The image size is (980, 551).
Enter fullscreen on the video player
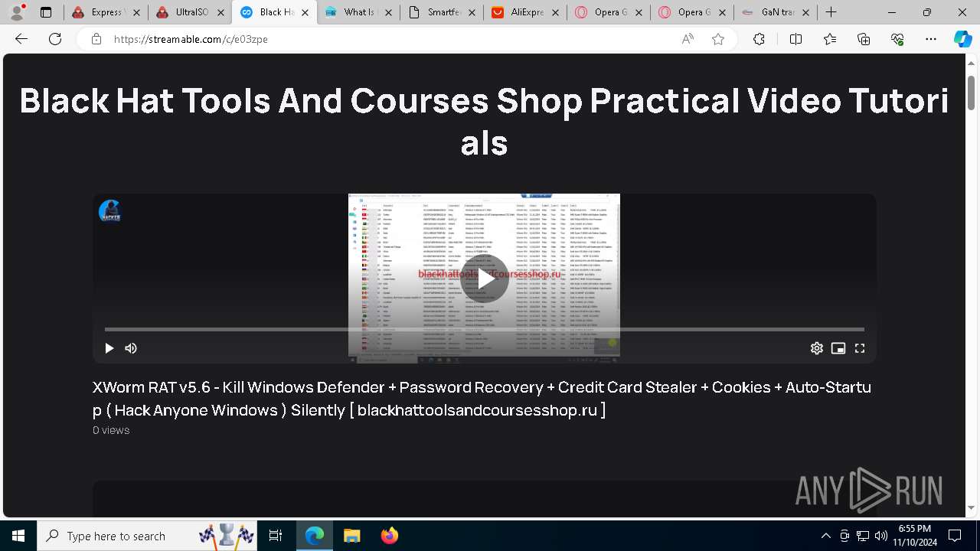point(860,348)
